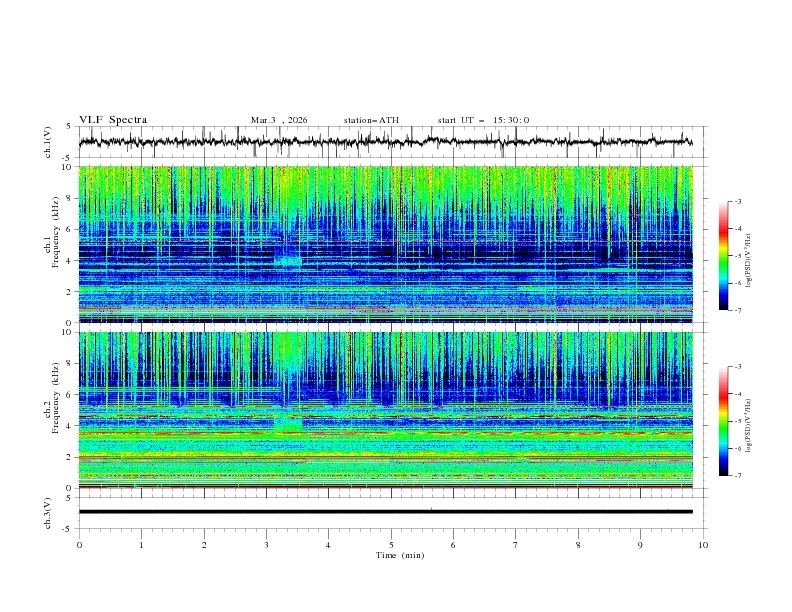This screenshot has width=792, height=612.
Task: Click the 'station=ATH' header label
Action: [x=371, y=120]
